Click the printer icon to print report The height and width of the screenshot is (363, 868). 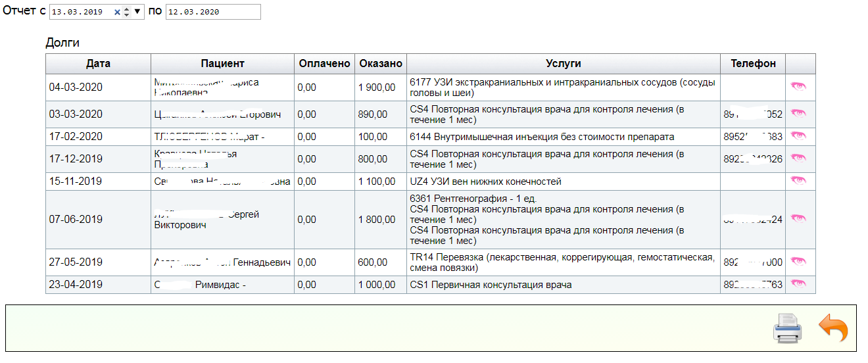click(787, 327)
